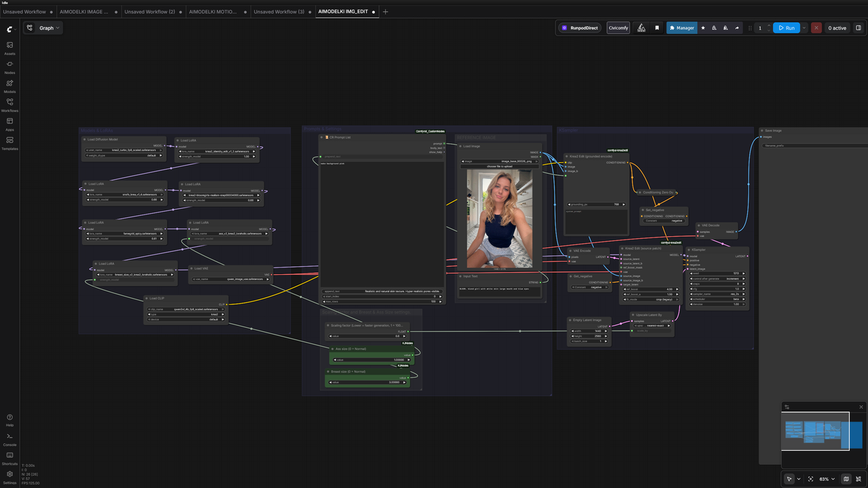Click the RunpodDirect button
The width and height of the screenshot is (868, 488).
click(x=580, y=28)
